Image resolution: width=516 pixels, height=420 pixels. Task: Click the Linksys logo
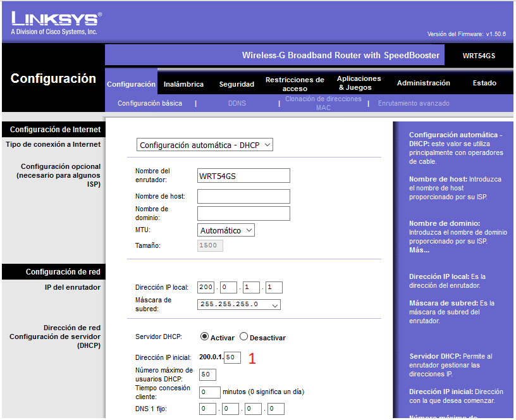[x=57, y=23]
